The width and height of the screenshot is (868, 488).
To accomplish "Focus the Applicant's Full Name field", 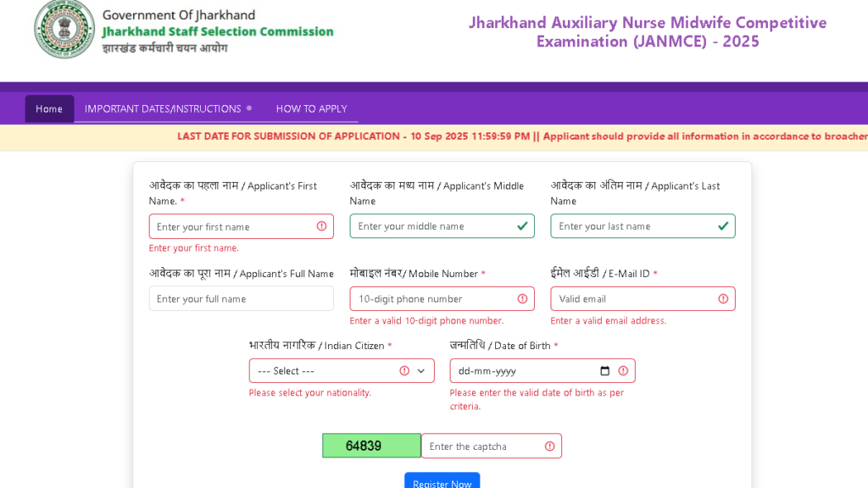I will click(x=241, y=298).
